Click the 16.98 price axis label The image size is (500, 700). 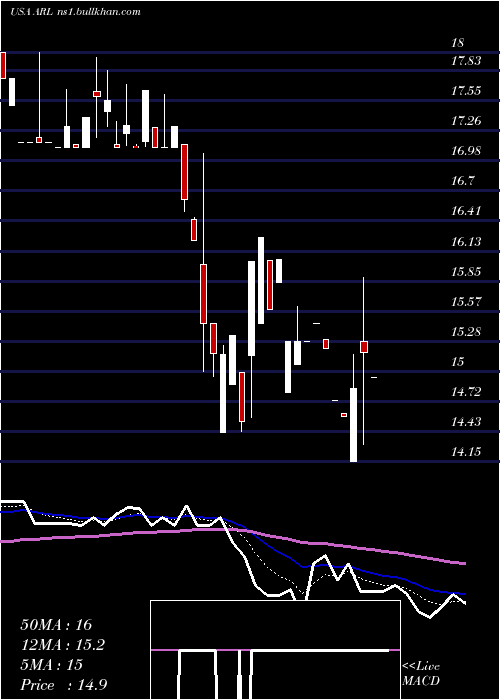click(x=466, y=151)
